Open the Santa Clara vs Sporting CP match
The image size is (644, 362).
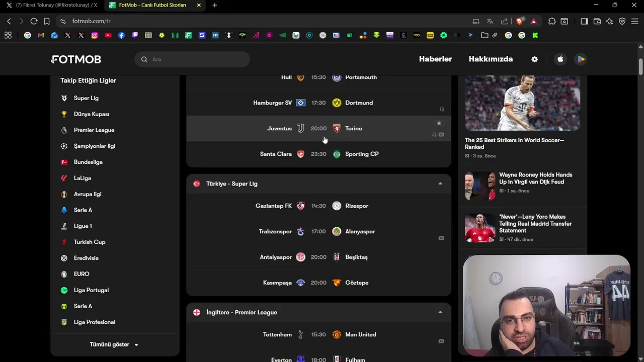pyautogui.click(x=318, y=154)
